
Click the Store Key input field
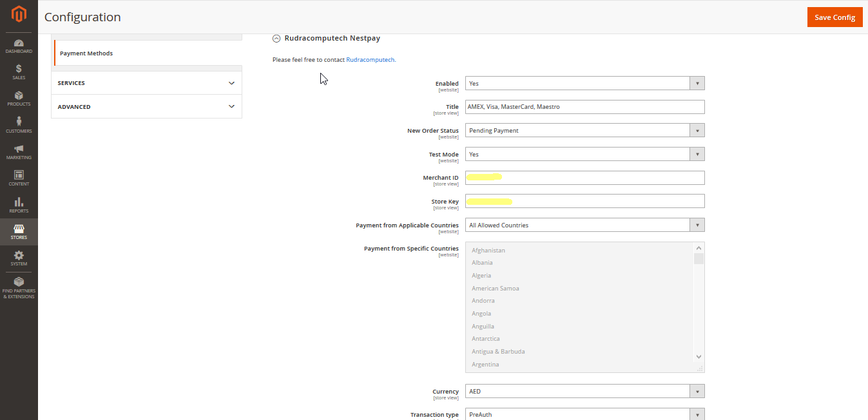pyautogui.click(x=584, y=201)
